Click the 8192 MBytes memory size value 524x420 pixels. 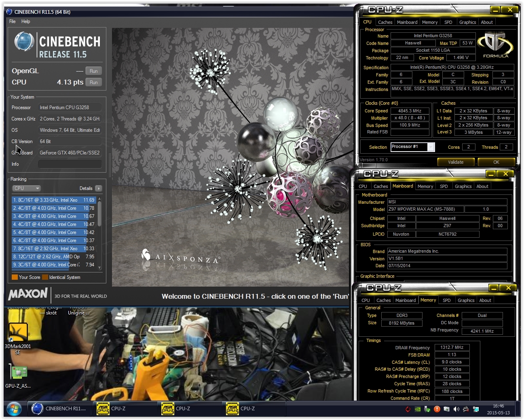click(x=401, y=323)
